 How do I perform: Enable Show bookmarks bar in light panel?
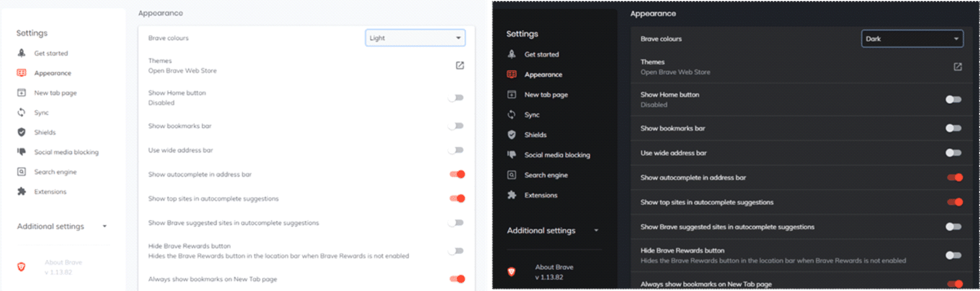click(456, 126)
